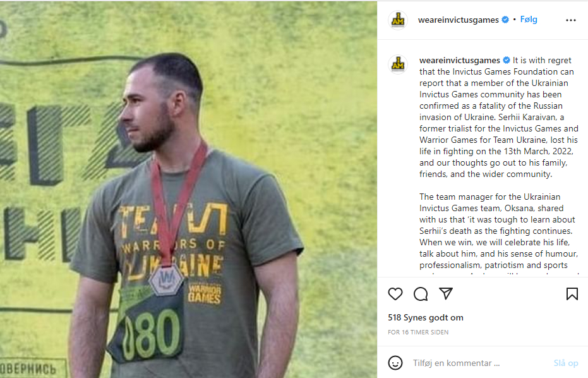Open caption author's profile avatar
Viewport: 588px width, 378px height.
398,64
